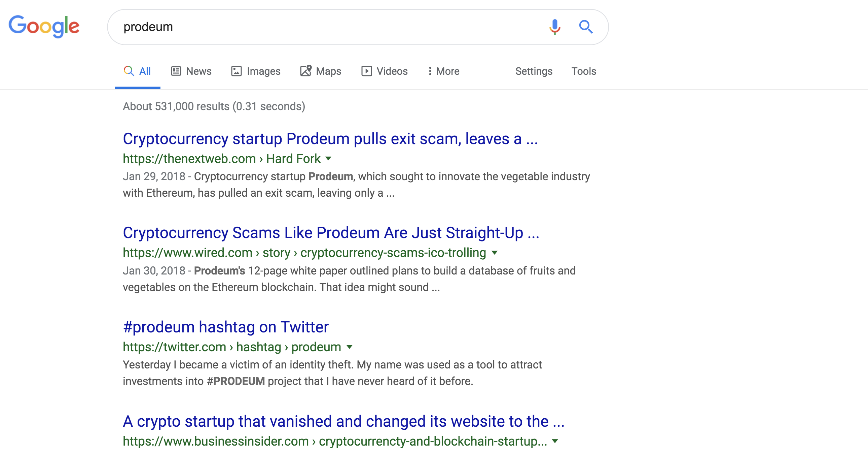Activate voice search microphone icon
868x454 pixels.
coord(555,27)
